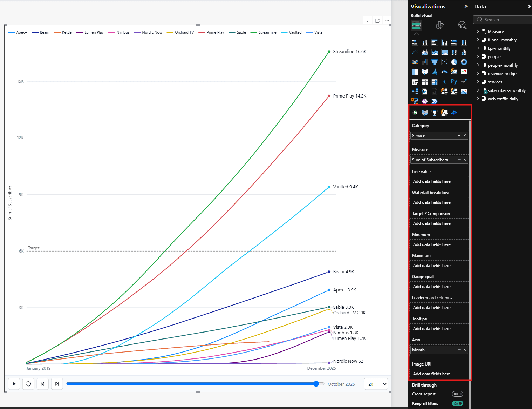Reset the animation to the start

(x=28, y=384)
